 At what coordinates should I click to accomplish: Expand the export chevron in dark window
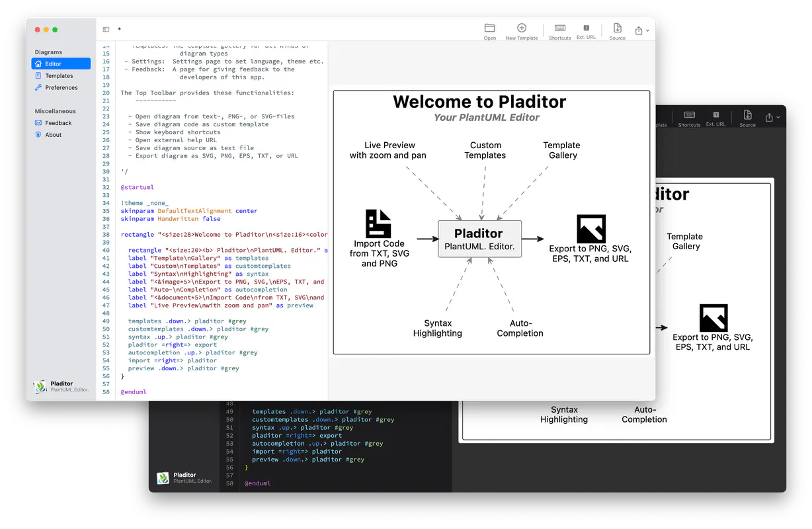778,118
